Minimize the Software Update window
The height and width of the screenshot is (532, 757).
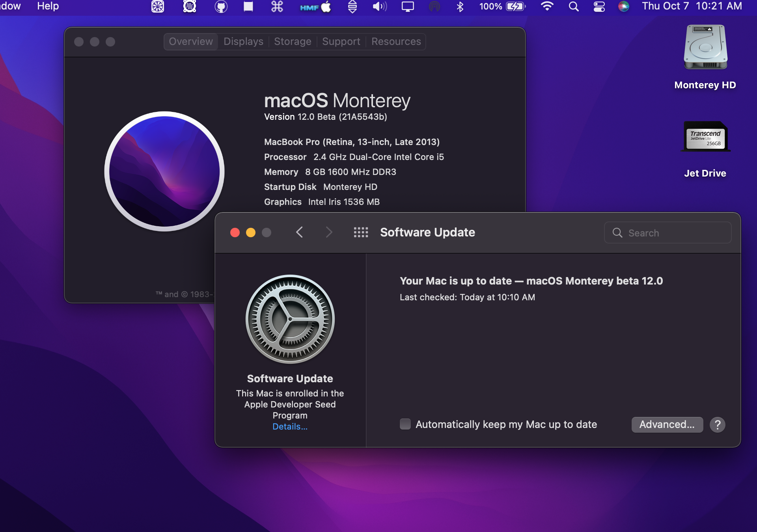pos(251,233)
